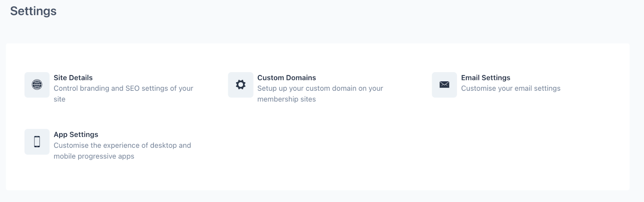Click the word 'Domains' in Custom Domains title

[x=302, y=77]
